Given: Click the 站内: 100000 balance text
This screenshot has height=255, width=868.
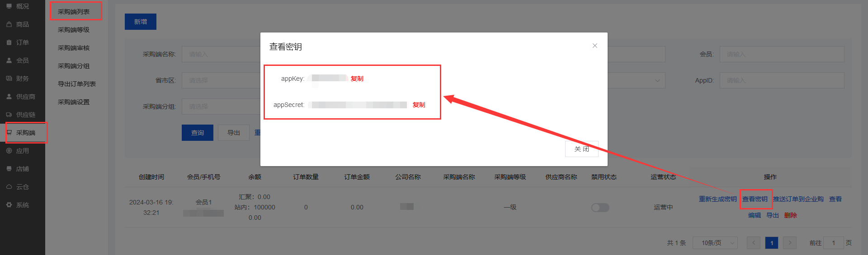Looking at the screenshot, I should 255,207.
